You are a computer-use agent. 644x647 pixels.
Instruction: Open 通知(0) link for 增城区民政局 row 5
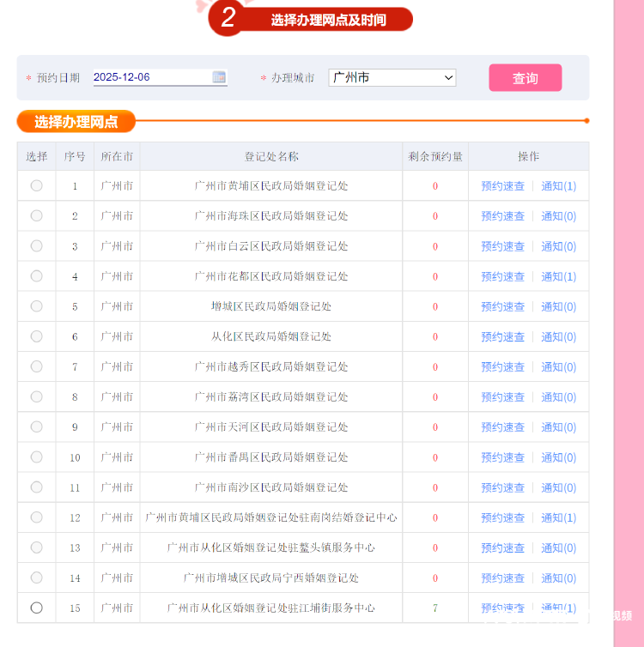(558, 306)
